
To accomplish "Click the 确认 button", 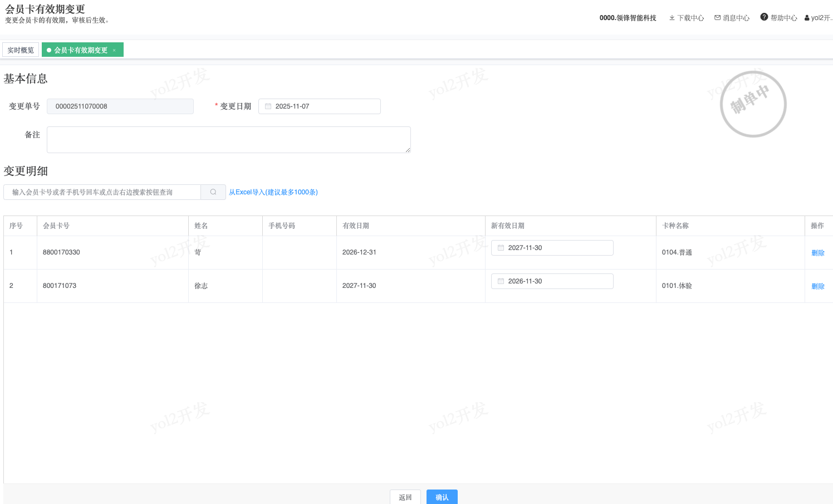I will click(442, 497).
